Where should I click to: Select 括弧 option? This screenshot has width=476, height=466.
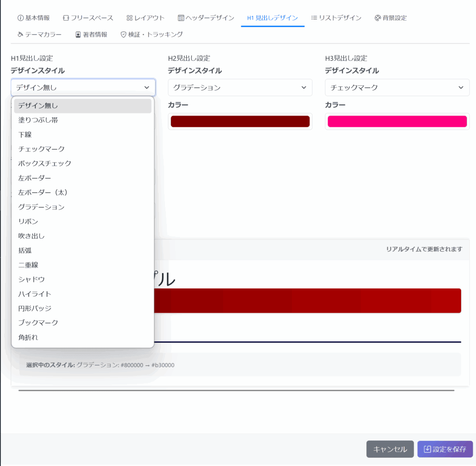coord(83,250)
